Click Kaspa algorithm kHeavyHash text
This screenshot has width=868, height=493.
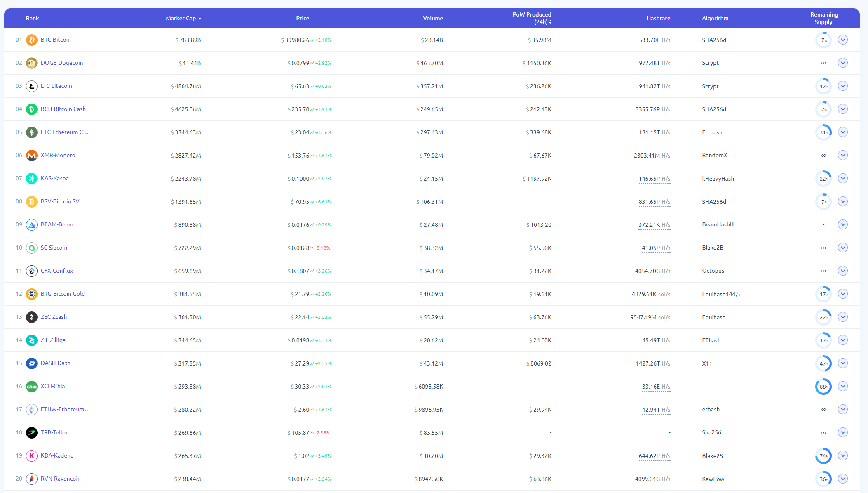click(x=718, y=179)
